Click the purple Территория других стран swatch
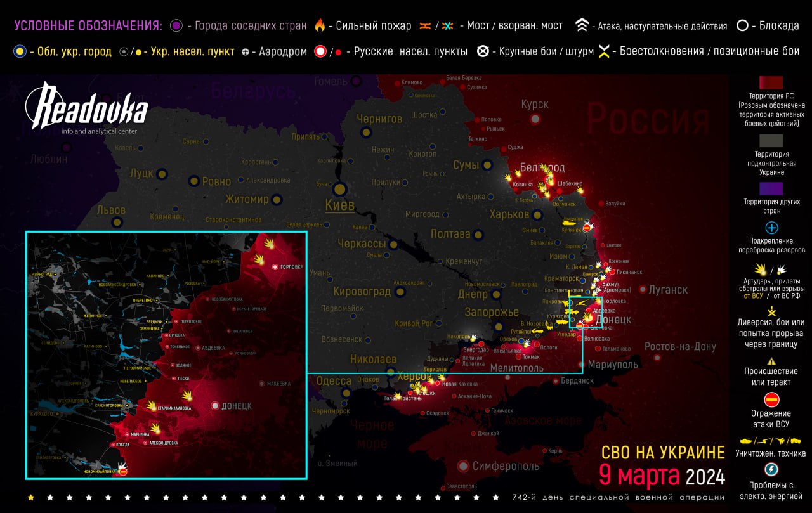Viewport: 812px width, 513px height. [771, 188]
